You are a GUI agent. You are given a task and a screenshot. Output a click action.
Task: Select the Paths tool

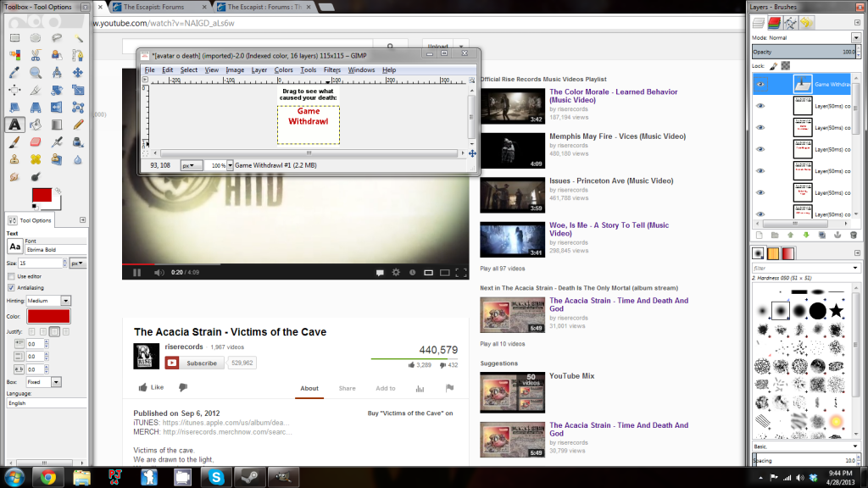78,55
